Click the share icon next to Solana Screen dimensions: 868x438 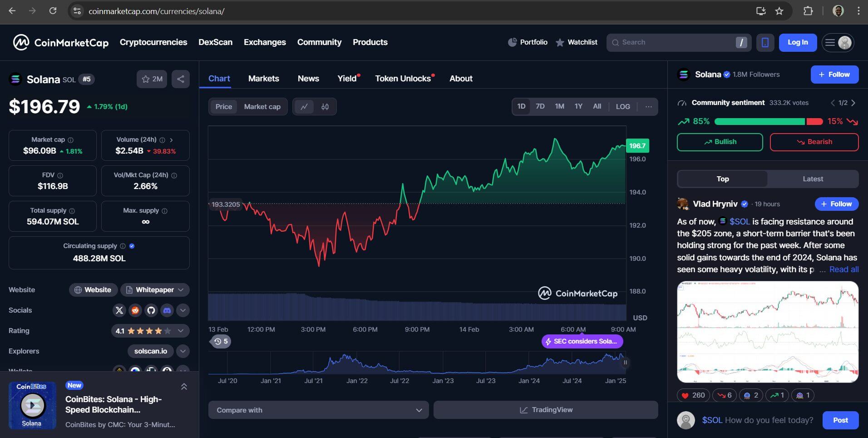180,79
